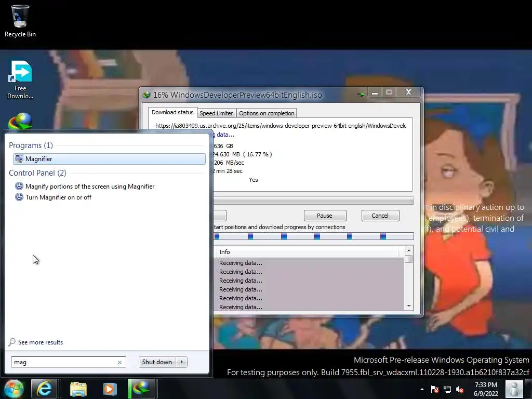
Task: Click the green arrow icon in IDM title bar
Action: point(361,95)
